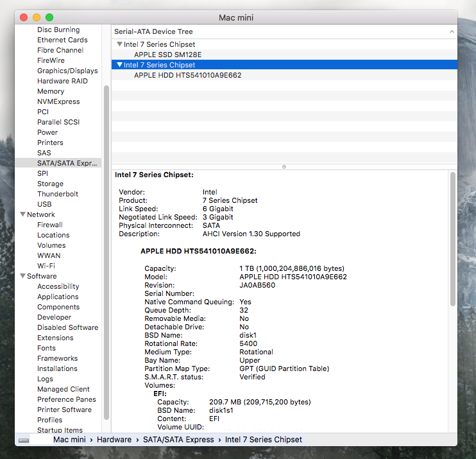
Task: Show Power information
Action: [47, 132]
